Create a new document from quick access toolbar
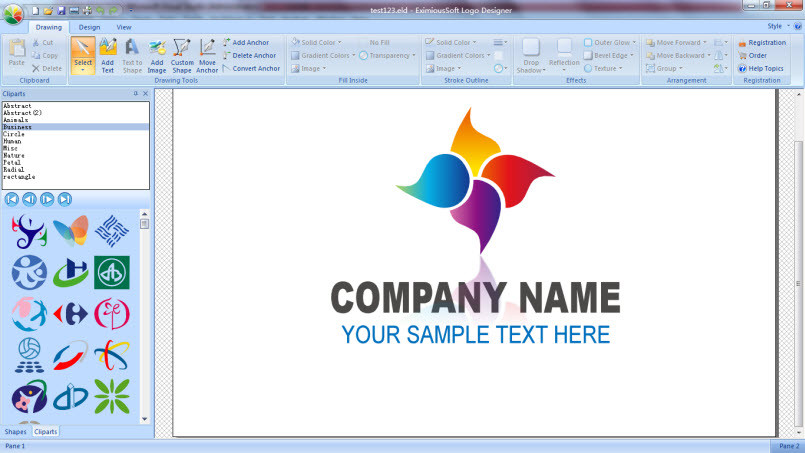This screenshot has height=453, width=805. pyautogui.click(x=35, y=10)
